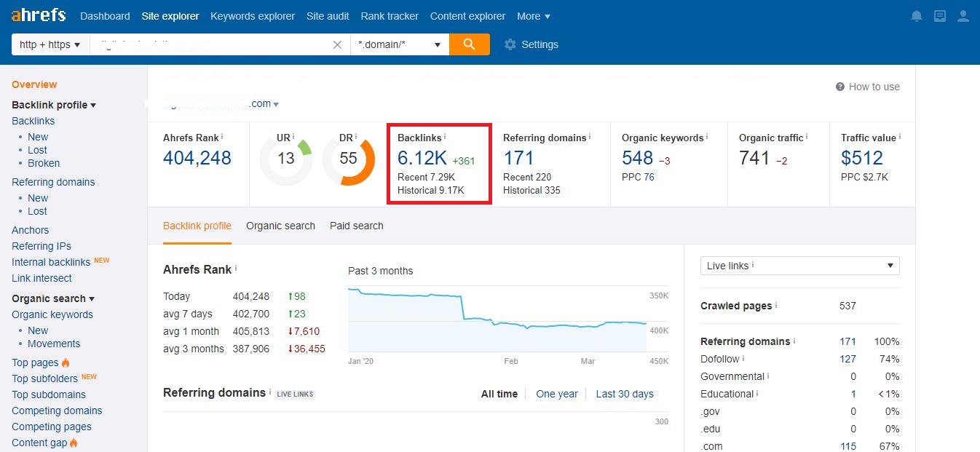The image size is (980, 452).
Task: Click the info icon beside Crawled pages
Action: pos(776,305)
